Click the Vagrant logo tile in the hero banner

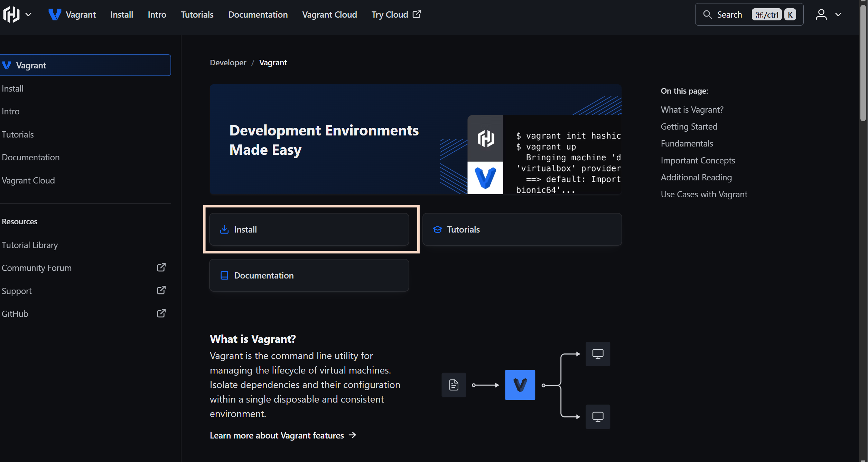click(x=485, y=178)
